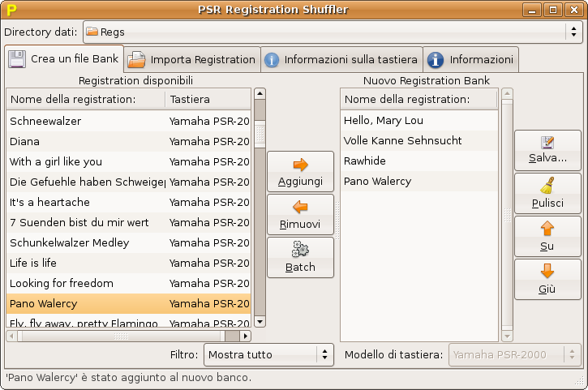
Task: Click the Rimuovi left arrow button
Action: coord(300,214)
